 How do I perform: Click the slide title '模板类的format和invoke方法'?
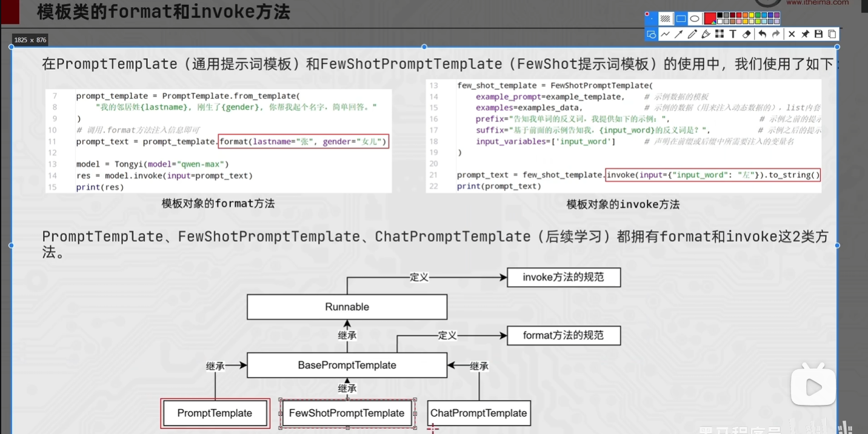click(164, 11)
